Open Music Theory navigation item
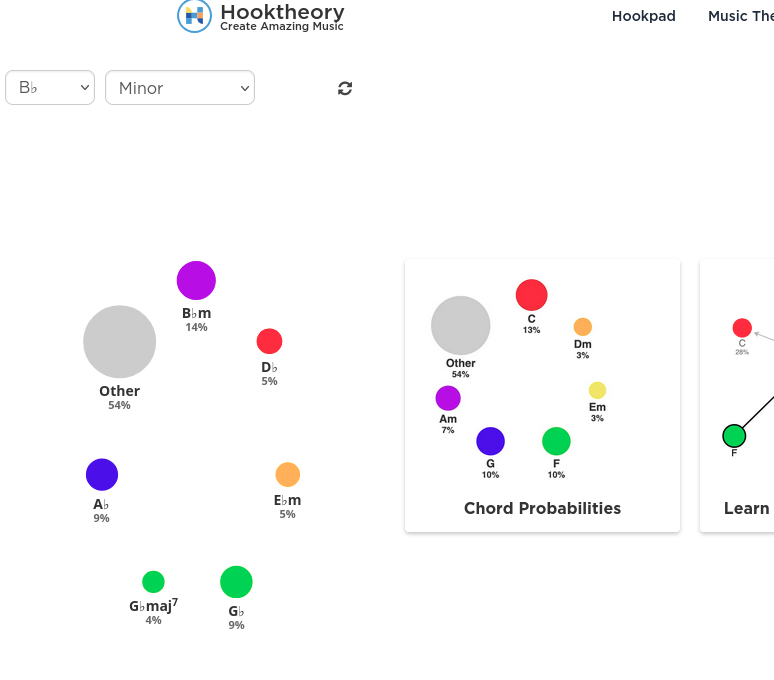This screenshot has height=680, width=774. (740, 16)
